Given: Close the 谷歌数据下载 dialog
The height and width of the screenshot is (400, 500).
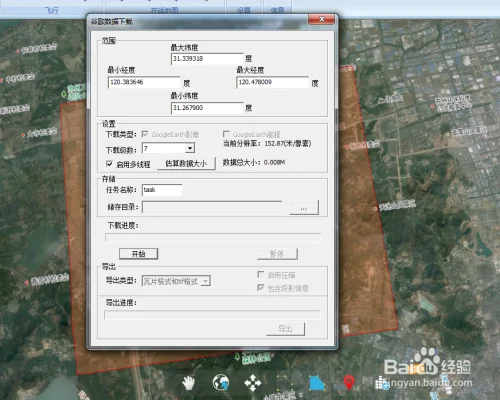Looking at the screenshot, I should click(321, 19).
